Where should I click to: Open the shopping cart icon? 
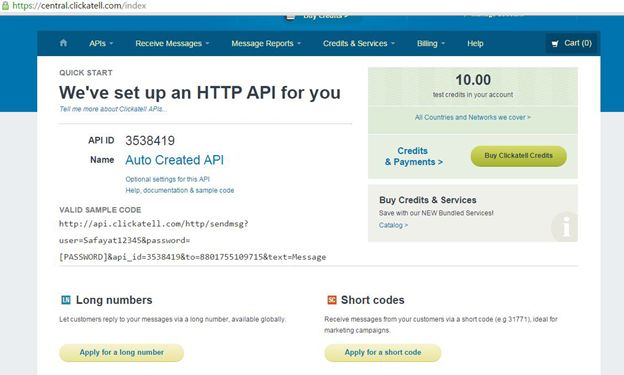point(555,43)
